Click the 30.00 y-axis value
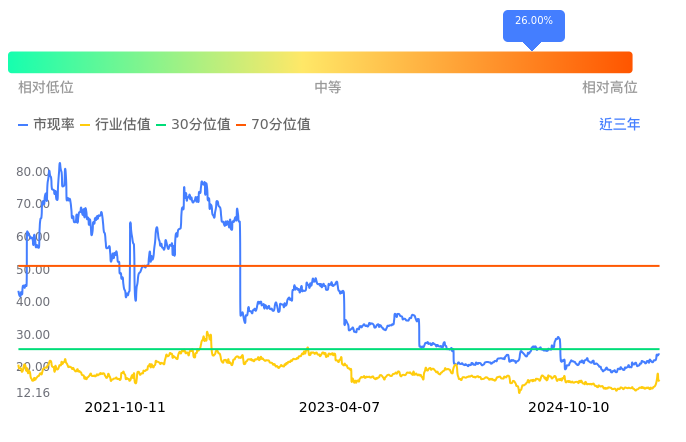 point(33,335)
